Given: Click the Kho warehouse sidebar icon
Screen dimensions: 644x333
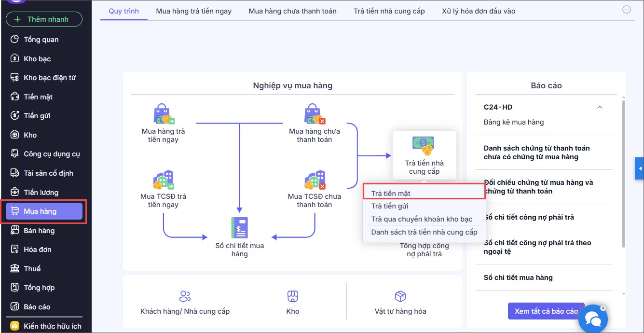Looking at the screenshot, I should click(14, 135).
